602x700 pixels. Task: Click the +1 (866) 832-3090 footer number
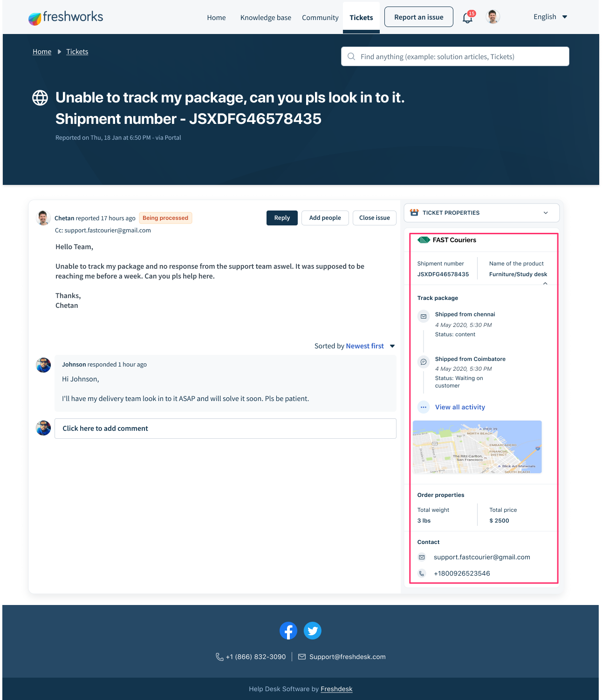click(x=256, y=657)
